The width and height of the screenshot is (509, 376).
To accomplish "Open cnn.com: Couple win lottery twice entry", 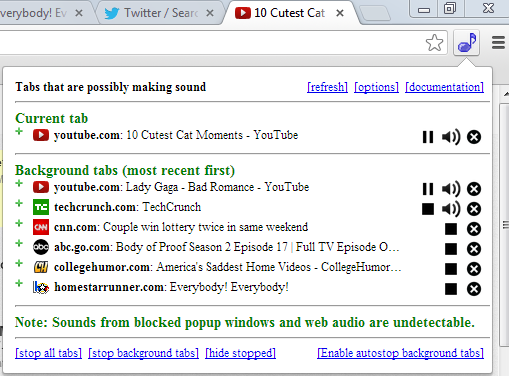I will 181,227.
